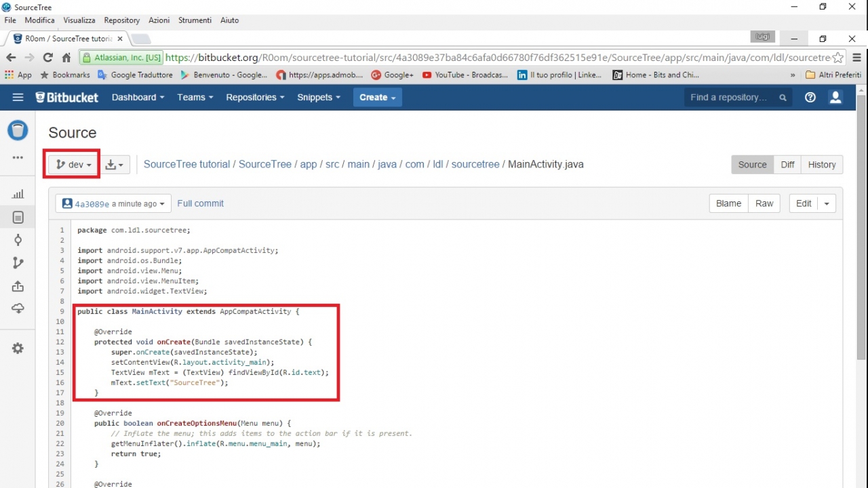Show more bookmarks with the chevron
868x488 pixels.
coord(793,75)
